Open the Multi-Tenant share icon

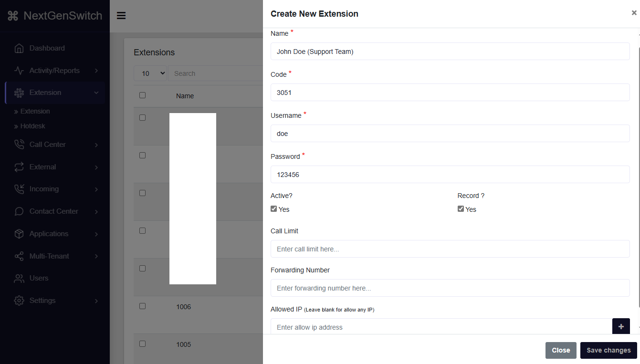(19, 256)
